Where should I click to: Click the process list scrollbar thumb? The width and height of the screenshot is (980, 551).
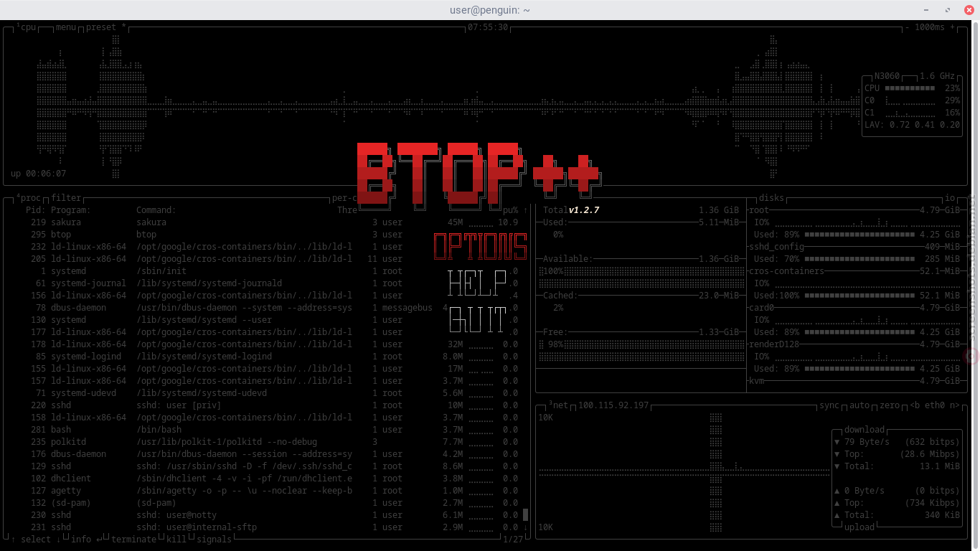tap(526, 514)
